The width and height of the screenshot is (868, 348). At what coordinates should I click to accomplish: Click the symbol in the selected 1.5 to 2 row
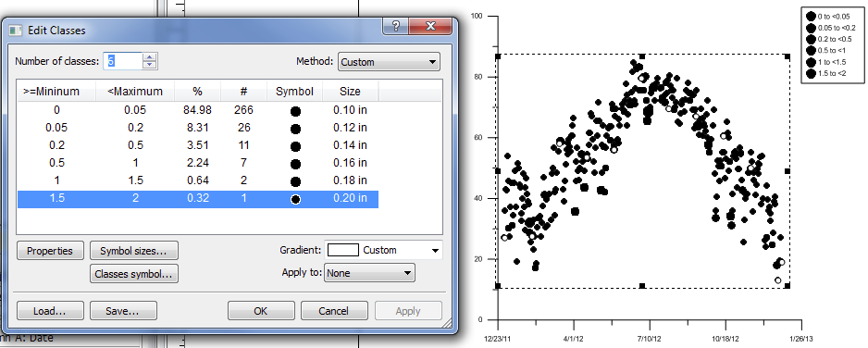[x=295, y=199]
